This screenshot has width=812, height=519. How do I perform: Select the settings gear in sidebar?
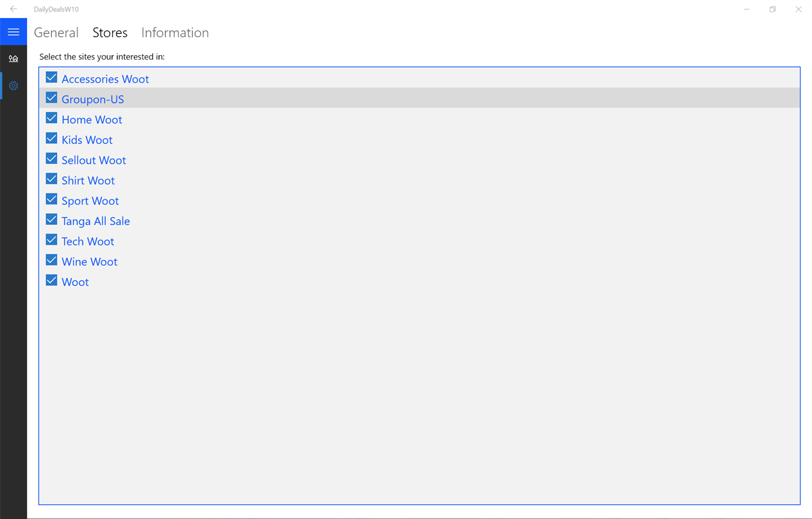[13, 85]
